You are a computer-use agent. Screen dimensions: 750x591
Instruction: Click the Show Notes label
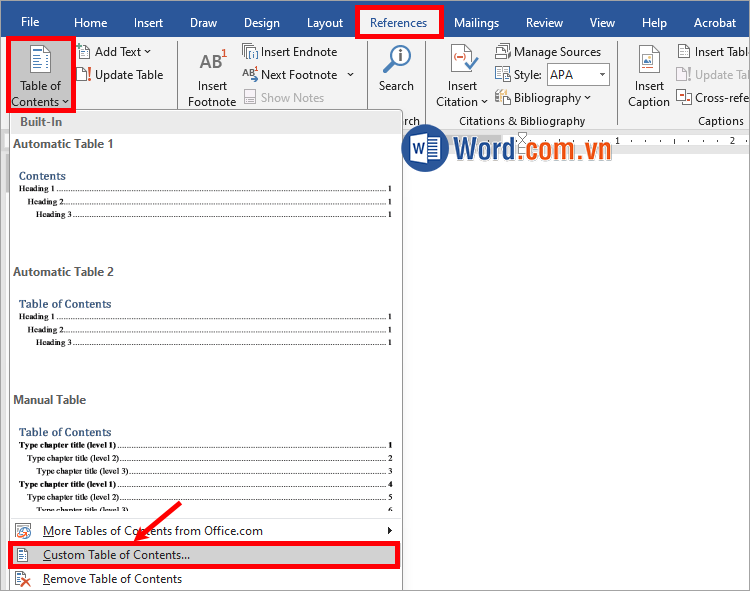[292, 98]
